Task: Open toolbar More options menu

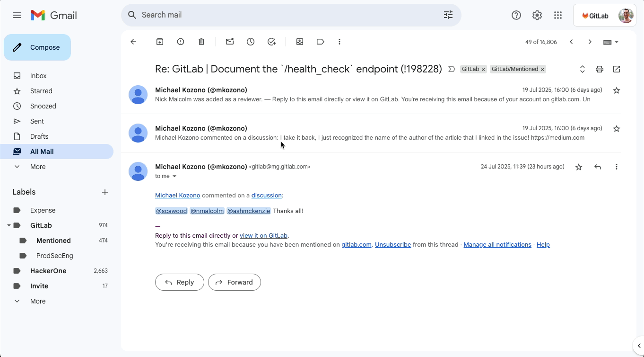Action: pyautogui.click(x=339, y=42)
